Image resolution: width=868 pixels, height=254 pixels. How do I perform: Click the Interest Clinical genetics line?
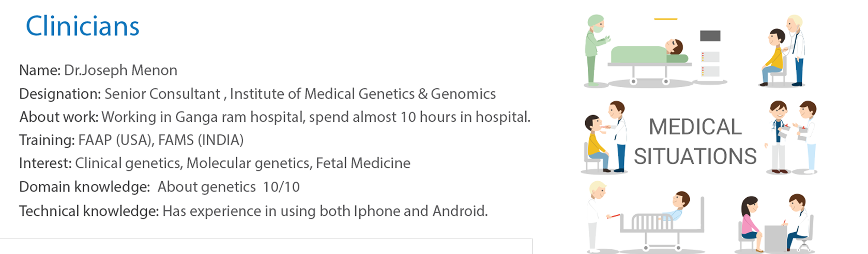tap(215, 163)
